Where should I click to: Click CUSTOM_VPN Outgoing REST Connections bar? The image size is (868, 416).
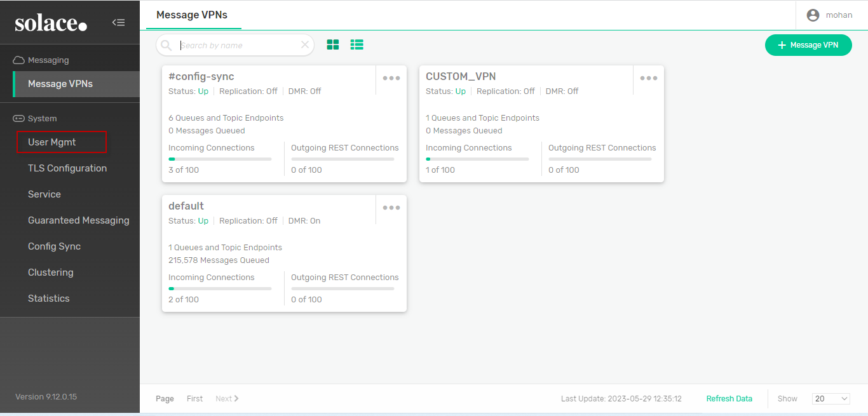point(600,159)
